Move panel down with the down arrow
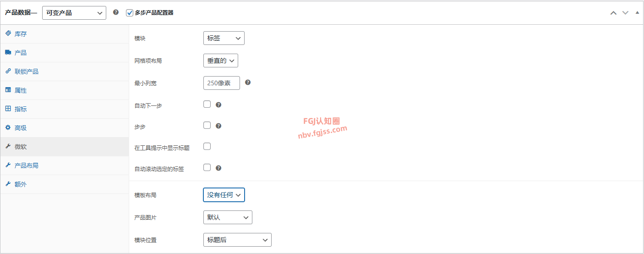644x254 pixels. [625, 13]
